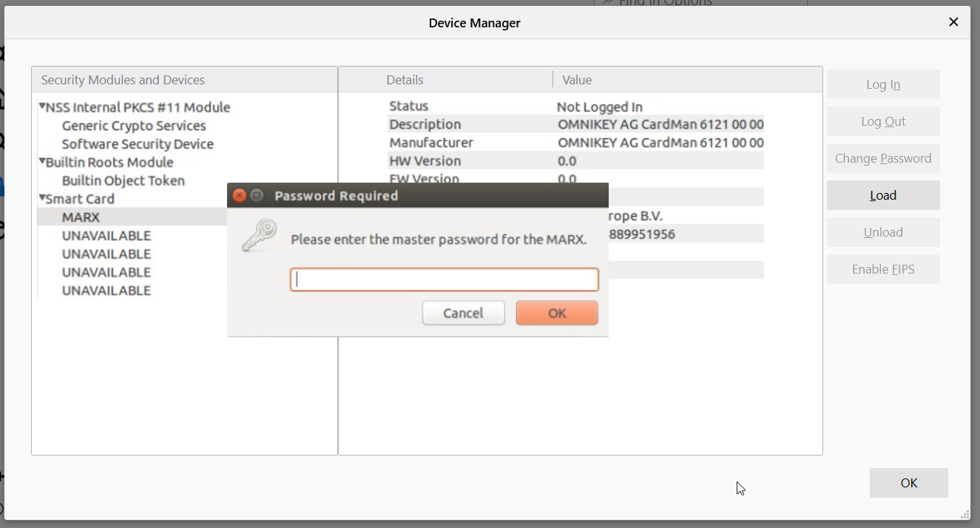The image size is (980, 528).
Task: Select Generic Crypto Services in tree
Action: click(x=134, y=126)
